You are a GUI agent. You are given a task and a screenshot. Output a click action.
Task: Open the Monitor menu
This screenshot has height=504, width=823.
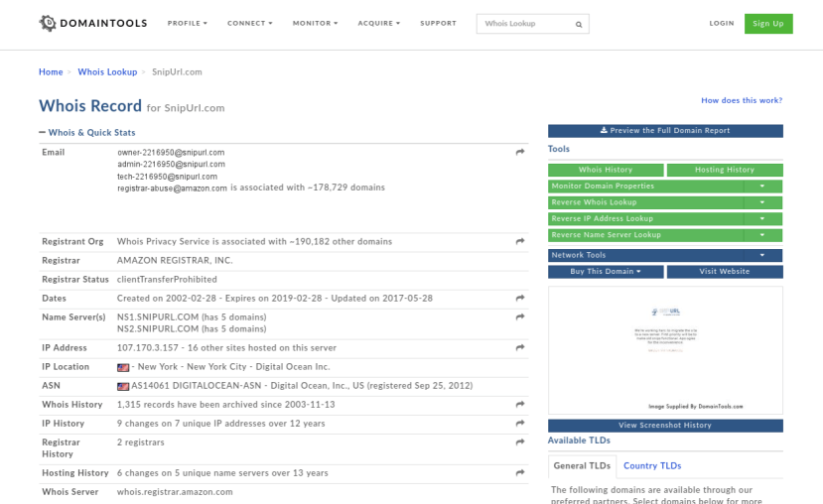pos(315,23)
